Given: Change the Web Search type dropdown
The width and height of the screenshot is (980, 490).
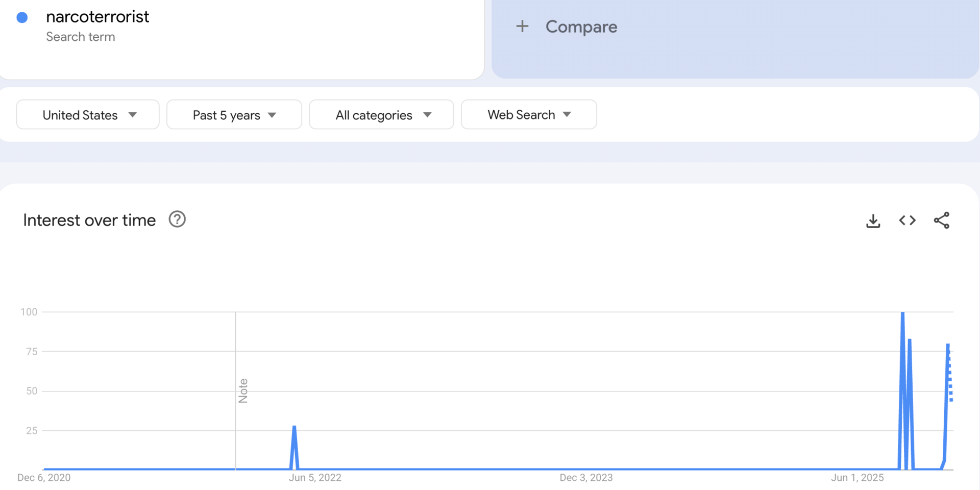Looking at the screenshot, I should (529, 115).
